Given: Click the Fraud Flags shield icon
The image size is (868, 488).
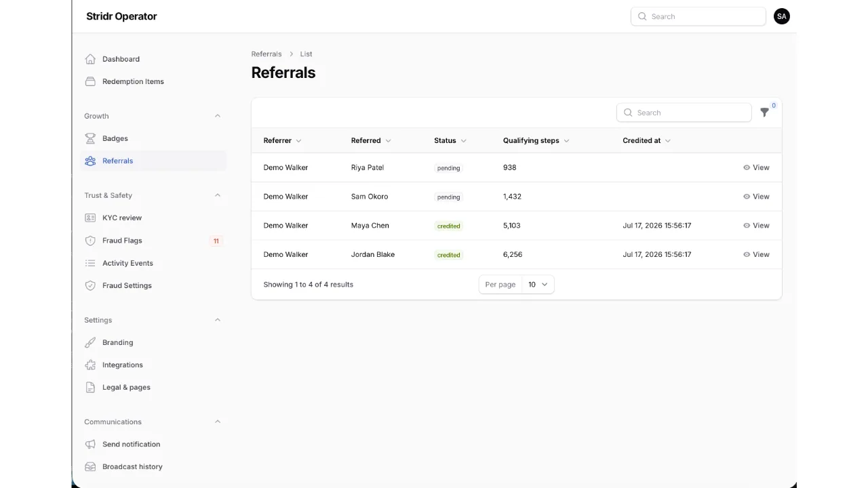Looking at the screenshot, I should pyautogui.click(x=90, y=241).
